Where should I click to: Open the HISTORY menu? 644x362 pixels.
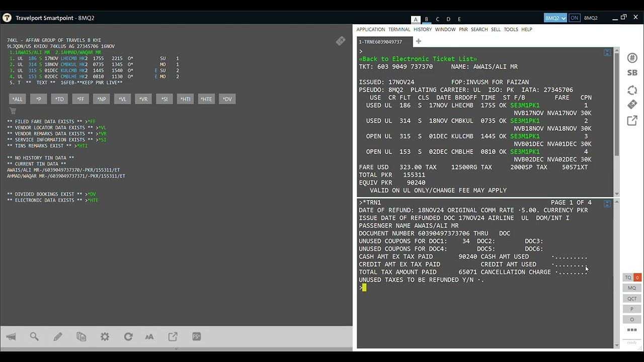click(x=423, y=30)
